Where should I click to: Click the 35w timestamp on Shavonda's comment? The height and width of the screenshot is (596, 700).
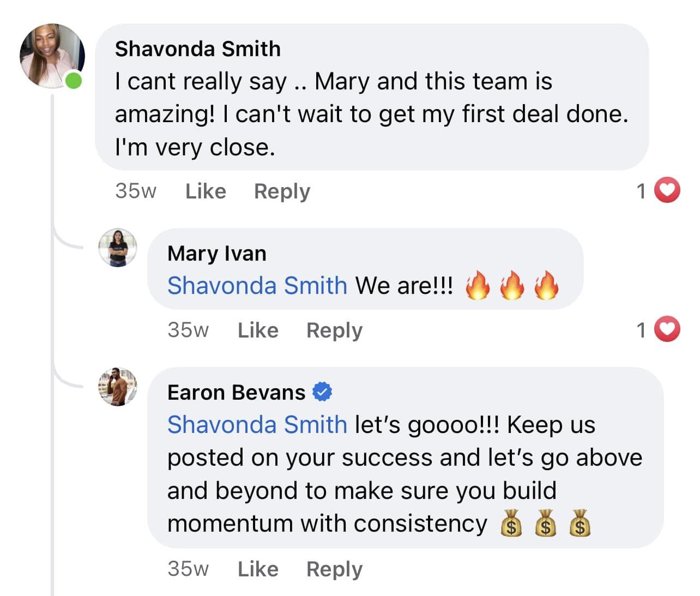136,191
